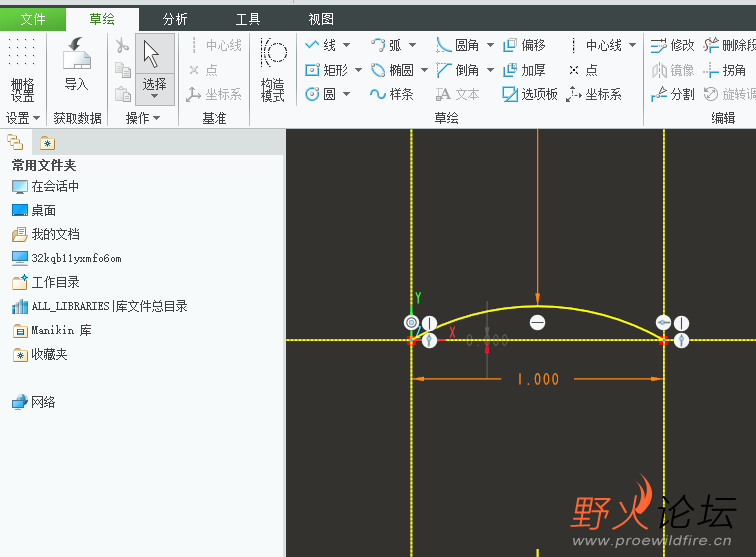Screen dimensions: 756x557
Task: Open the Palette (选项板) tool
Action: (x=530, y=94)
